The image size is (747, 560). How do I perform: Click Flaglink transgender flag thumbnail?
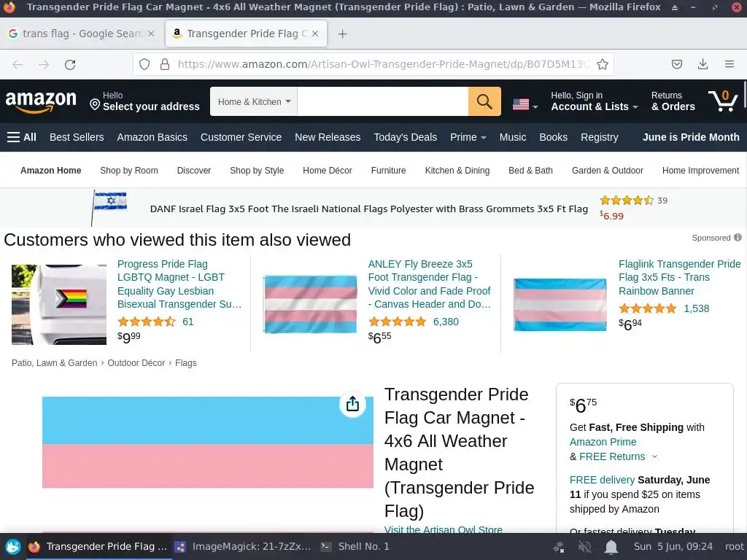(560, 305)
